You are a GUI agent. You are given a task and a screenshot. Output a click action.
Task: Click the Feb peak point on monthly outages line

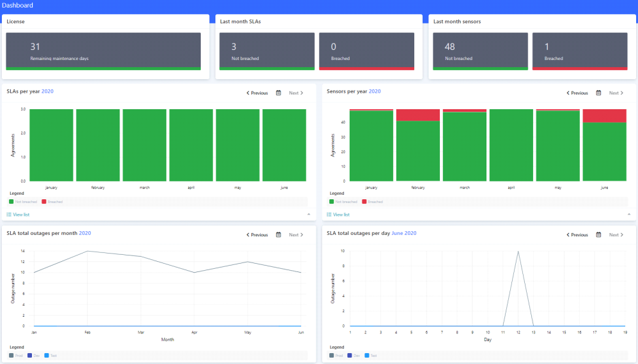pyautogui.click(x=88, y=251)
